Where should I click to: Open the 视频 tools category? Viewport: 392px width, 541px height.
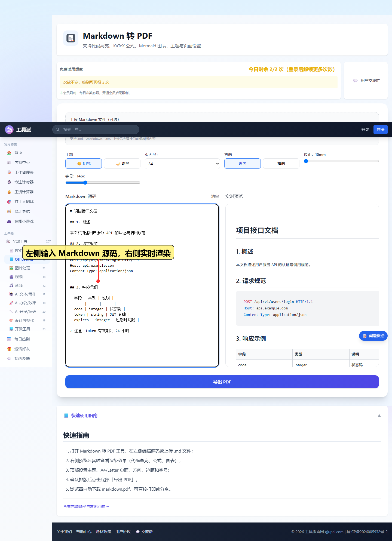[x=27, y=277]
